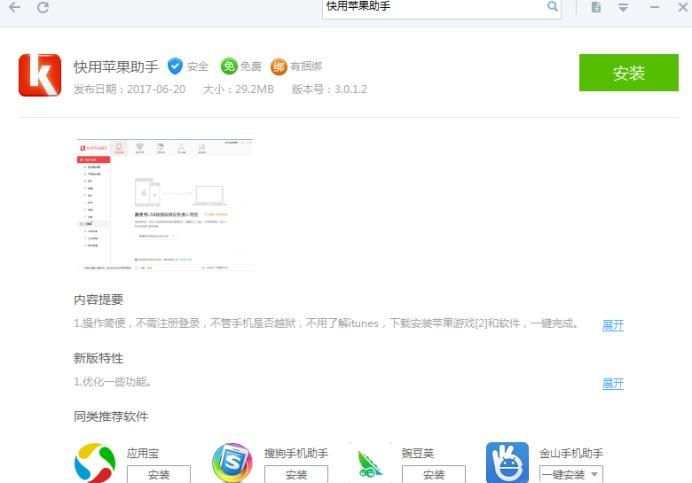Viewport: 692px width, 483px height.
Task: Click the green 免费 badge icon
Action: click(x=229, y=66)
